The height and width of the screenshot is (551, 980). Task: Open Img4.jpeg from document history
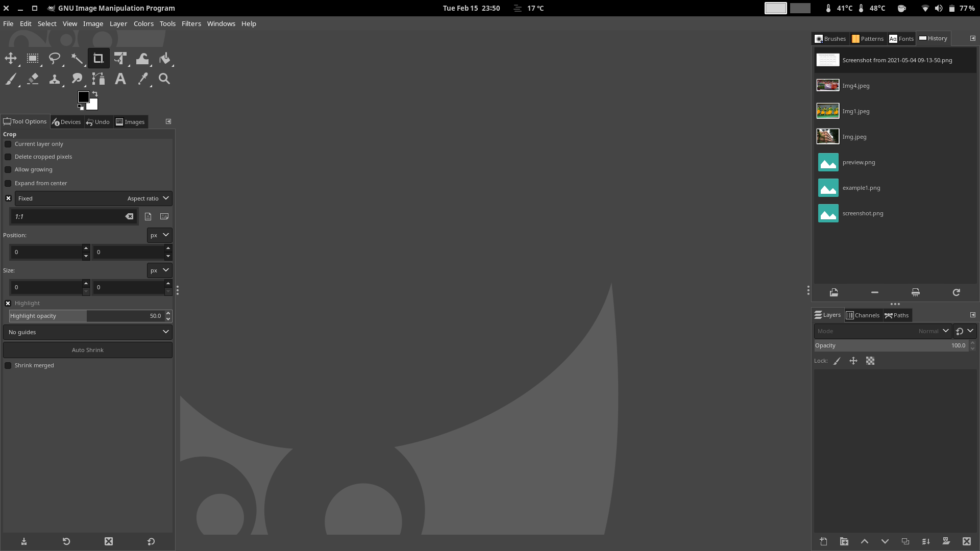pos(856,86)
